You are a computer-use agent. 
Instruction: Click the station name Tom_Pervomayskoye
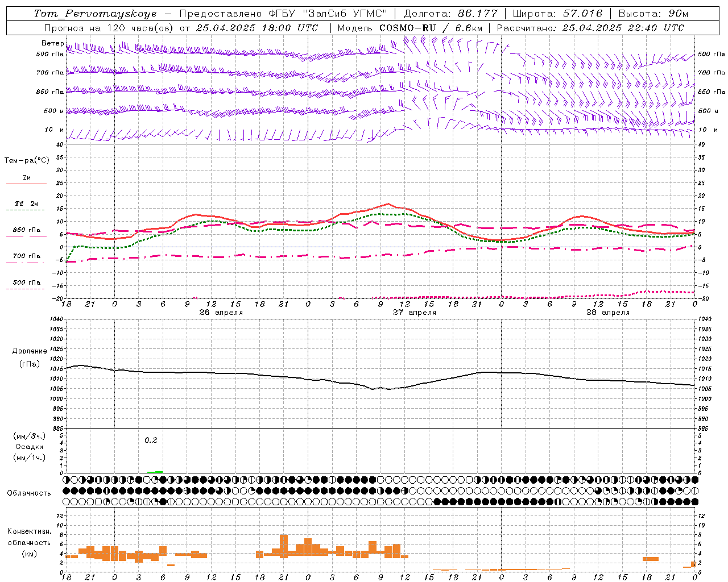pos(95,14)
